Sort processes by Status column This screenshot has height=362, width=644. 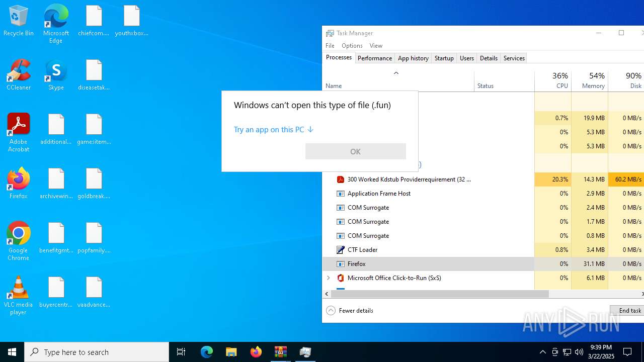[x=504, y=81]
